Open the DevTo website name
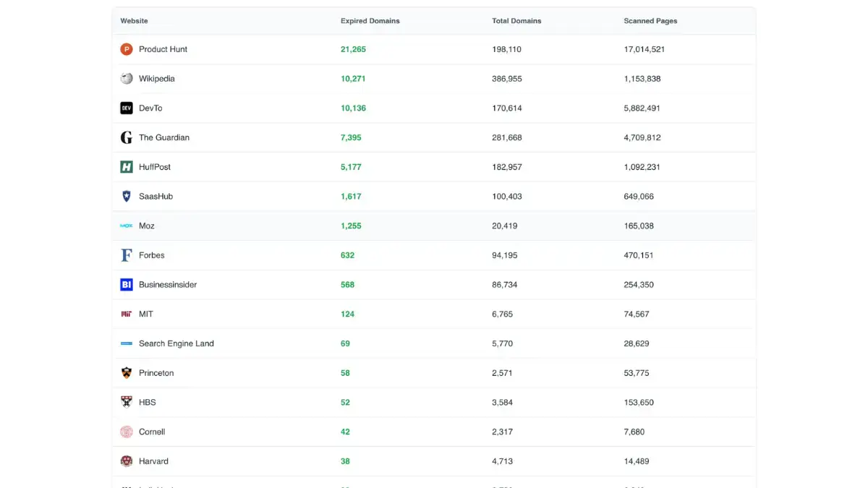868x488 pixels. (x=150, y=108)
